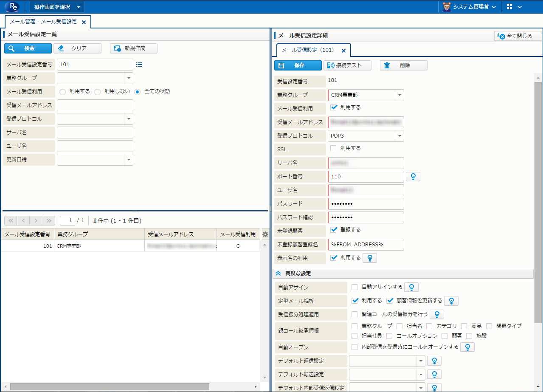Uncheck the 未登録顧客 登録する checkbox
Screen dimensions: 543x392
coord(334,230)
